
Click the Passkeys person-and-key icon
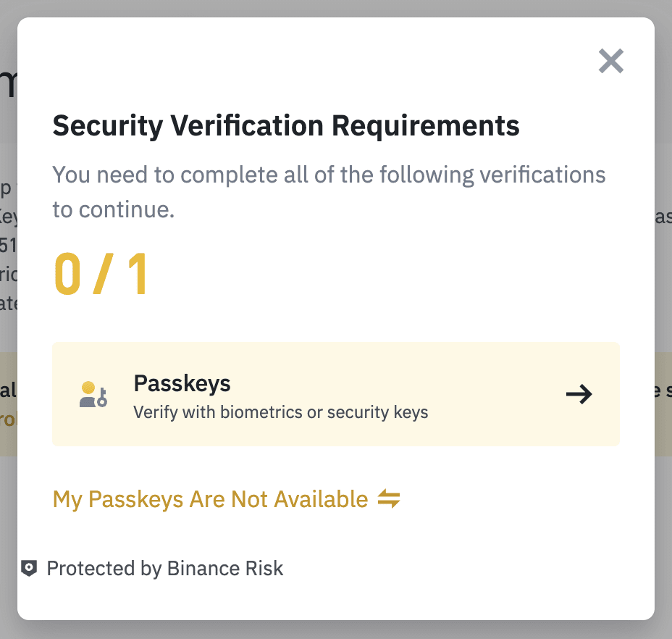point(93,394)
